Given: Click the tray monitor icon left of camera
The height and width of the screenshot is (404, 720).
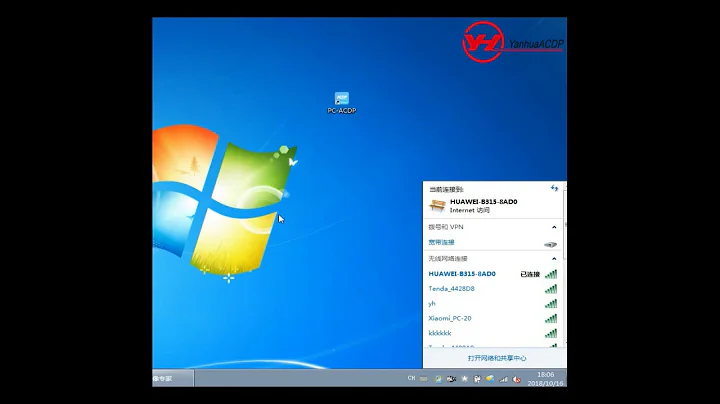Looking at the screenshot, I should click(438, 379).
